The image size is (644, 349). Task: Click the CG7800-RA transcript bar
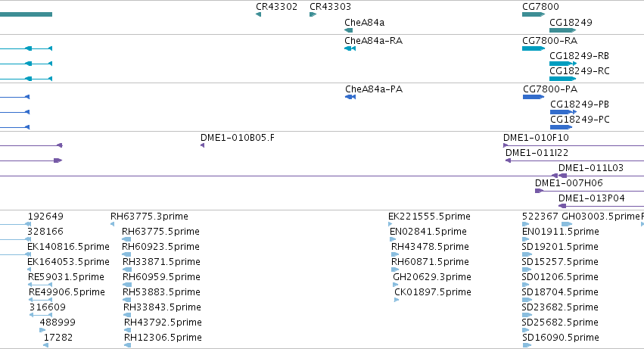(534, 48)
